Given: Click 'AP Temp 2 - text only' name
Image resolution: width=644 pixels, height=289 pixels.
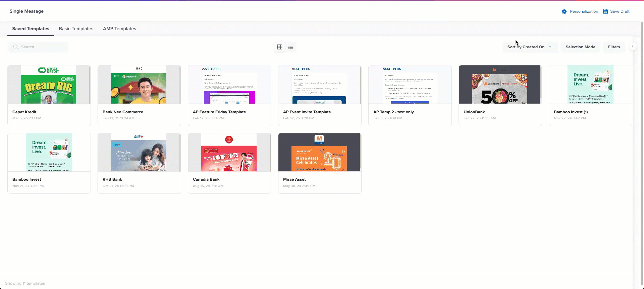Looking at the screenshot, I should (393, 112).
